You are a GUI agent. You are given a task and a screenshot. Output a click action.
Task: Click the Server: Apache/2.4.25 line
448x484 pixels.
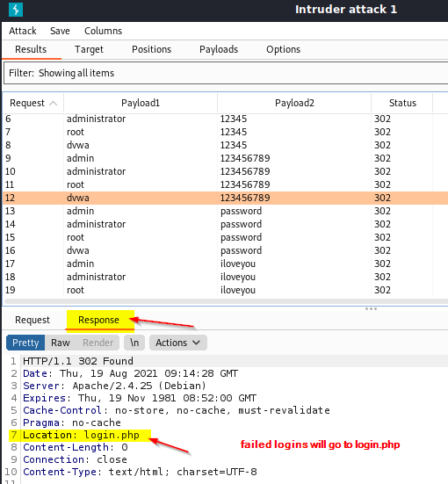(x=114, y=386)
